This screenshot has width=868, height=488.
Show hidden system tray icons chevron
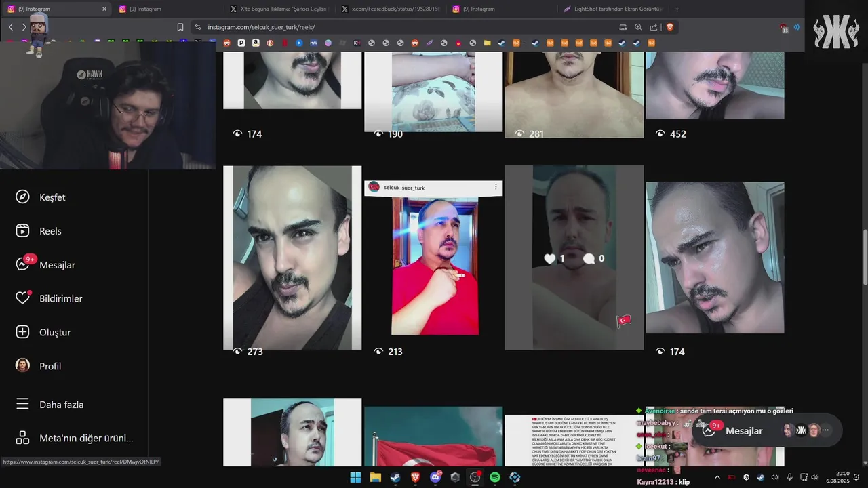(717, 477)
